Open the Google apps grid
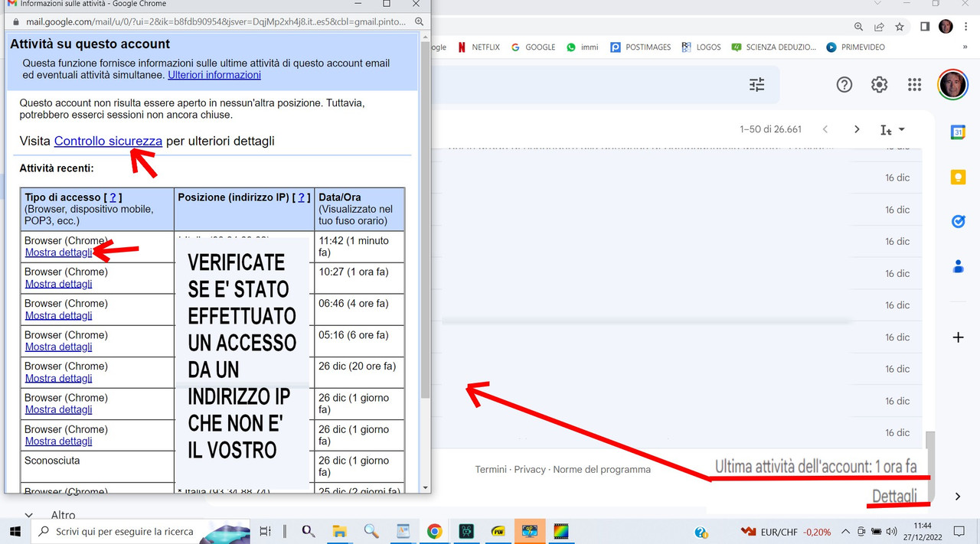Screen dimensions: 980x544 [914, 85]
